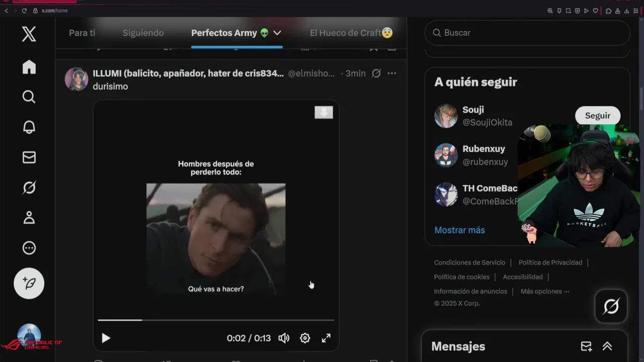Click the compose post feather button
The width and height of the screenshot is (644, 362).
coord(29,284)
